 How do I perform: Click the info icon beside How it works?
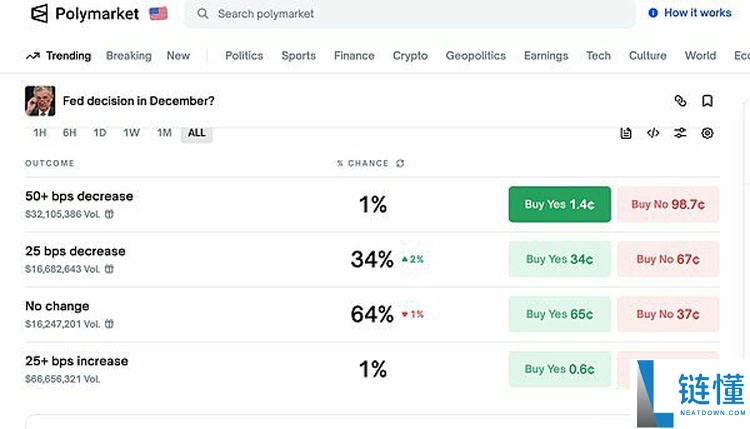coord(653,13)
